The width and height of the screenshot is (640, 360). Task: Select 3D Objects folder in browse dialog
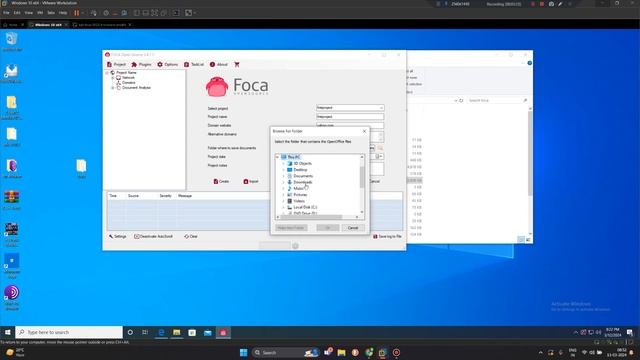302,163
